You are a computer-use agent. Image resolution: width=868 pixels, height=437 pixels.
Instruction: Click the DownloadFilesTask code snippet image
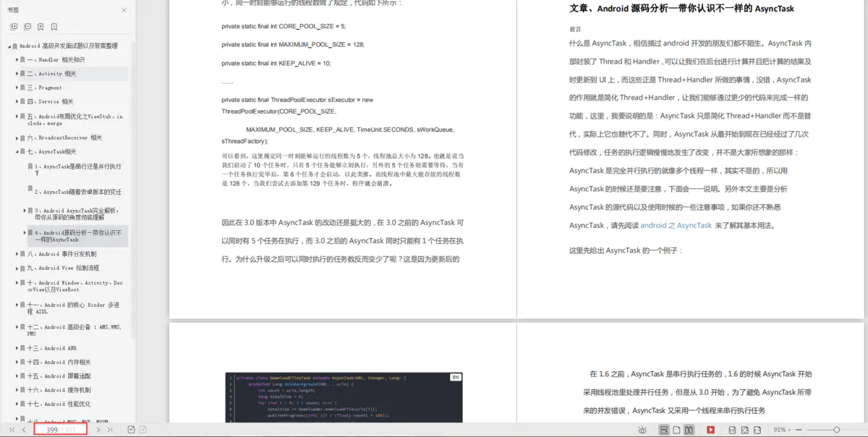pos(344,397)
